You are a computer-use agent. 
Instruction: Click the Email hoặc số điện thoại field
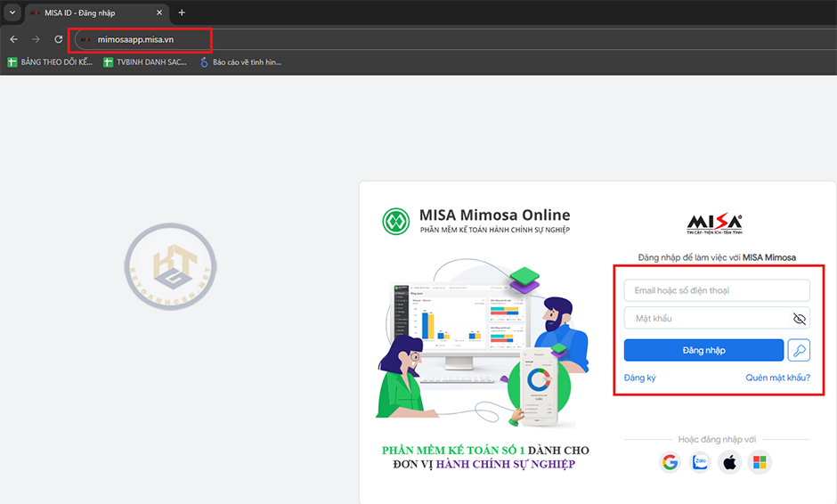[x=717, y=290]
